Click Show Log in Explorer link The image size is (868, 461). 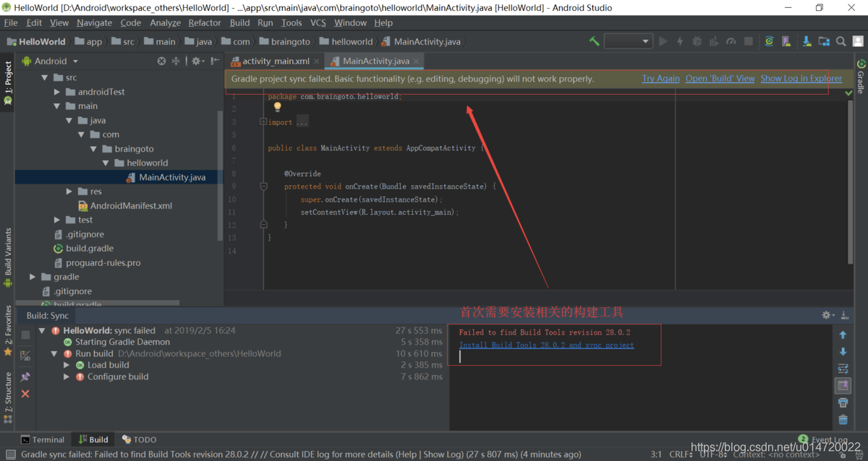pyautogui.click(x=801, y=79)
